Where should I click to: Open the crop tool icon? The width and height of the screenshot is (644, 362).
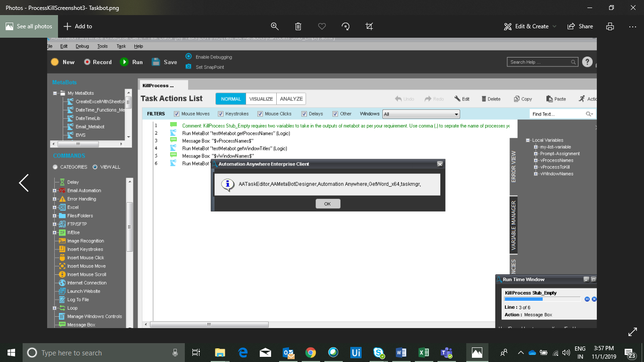point(369,26)
